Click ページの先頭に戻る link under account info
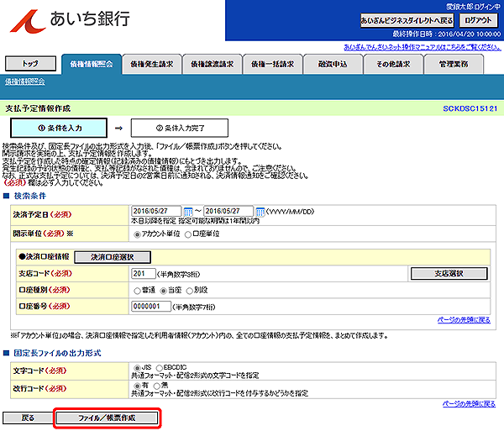Viewport: 504px width, 431px height. 464,320
